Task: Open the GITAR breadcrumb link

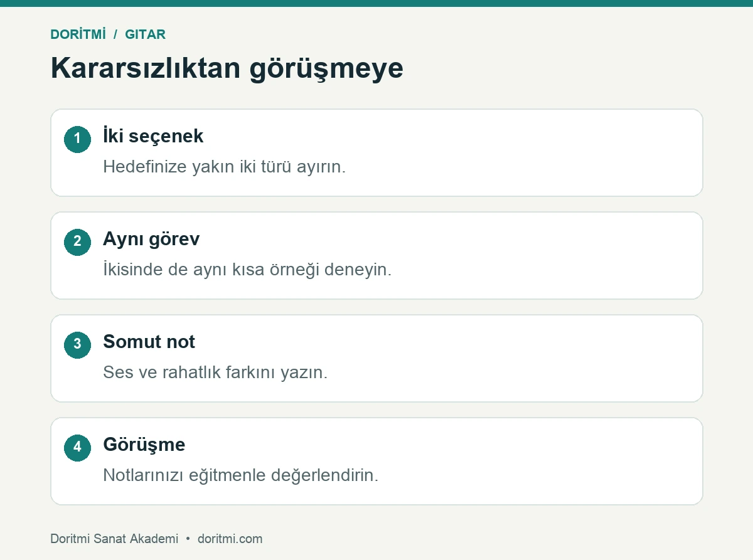Action: tap(145, 34)
